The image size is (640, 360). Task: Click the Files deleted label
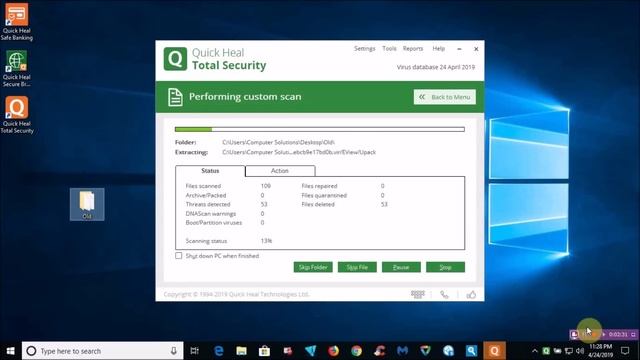coord(318,204)
